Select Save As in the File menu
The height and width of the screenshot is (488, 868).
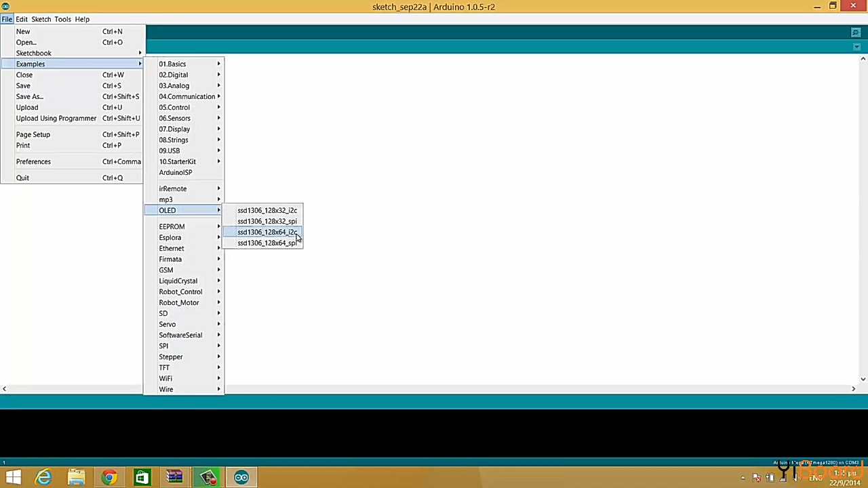click(29, 96)
